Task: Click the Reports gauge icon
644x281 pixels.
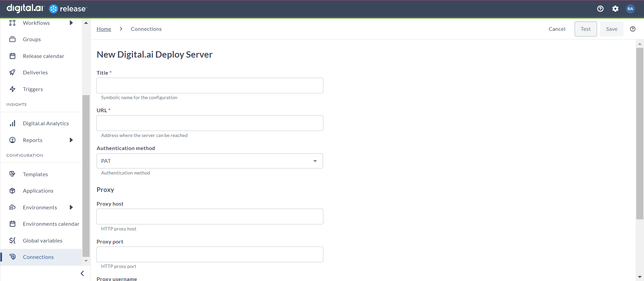Action: pos(12,140)
